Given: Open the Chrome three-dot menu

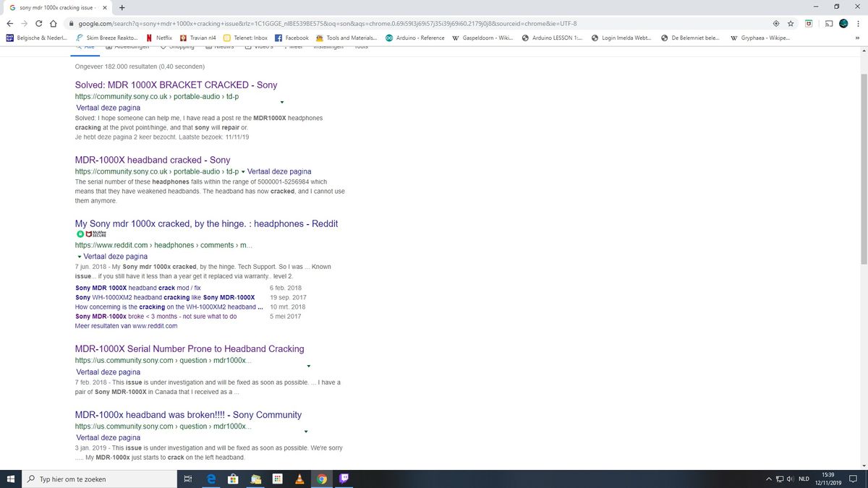Looking at the screenshot, I should pyautogui.click(x=858, y=23).
